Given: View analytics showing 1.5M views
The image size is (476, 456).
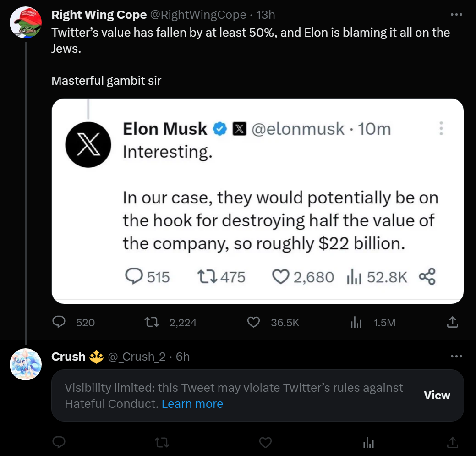Looking at the screenshot, I should pyautogui.click(x=356, y=322).
